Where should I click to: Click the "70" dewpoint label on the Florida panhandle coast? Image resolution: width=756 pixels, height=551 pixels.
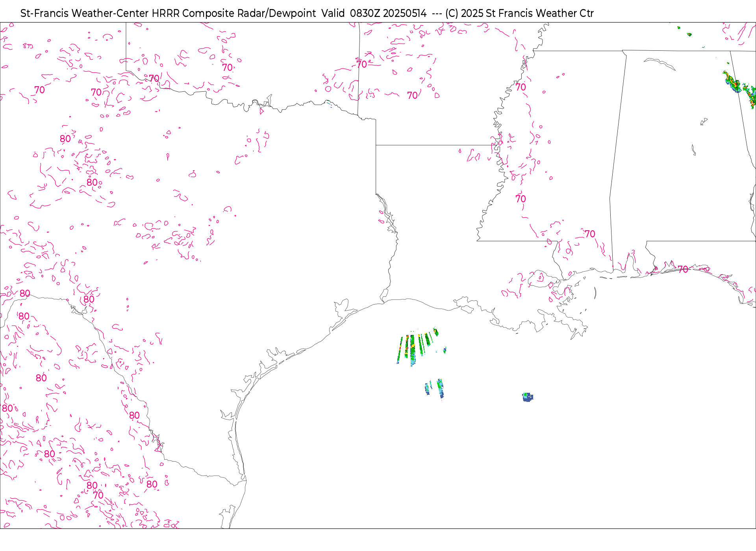pyautogui.click(x=683, y=269)
